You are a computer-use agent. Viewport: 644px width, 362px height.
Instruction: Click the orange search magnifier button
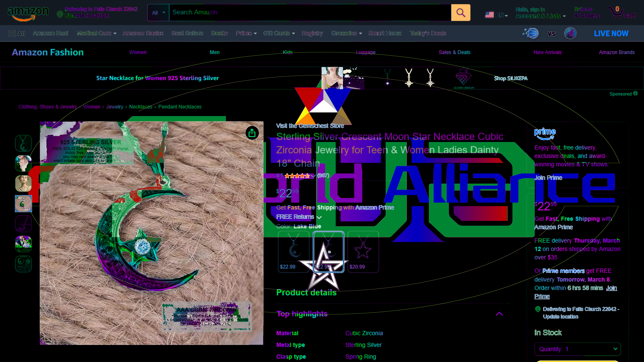[x=461, y=13]
